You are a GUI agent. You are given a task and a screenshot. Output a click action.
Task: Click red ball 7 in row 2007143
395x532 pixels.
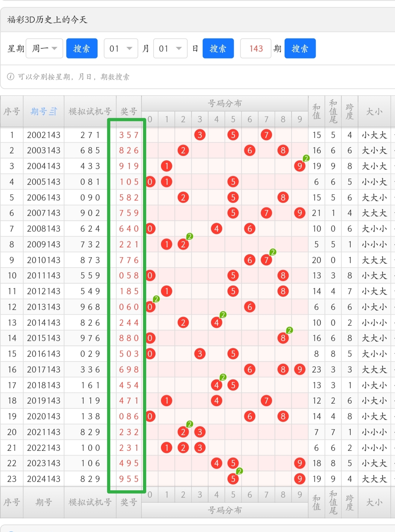click(x=266, y=213)
